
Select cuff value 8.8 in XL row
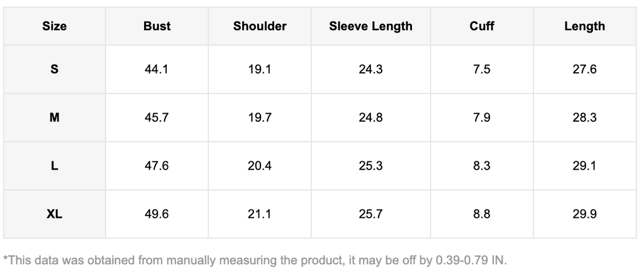(x=482, y=215)
